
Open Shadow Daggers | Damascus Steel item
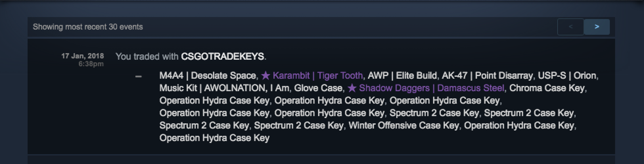click(431, 88)
